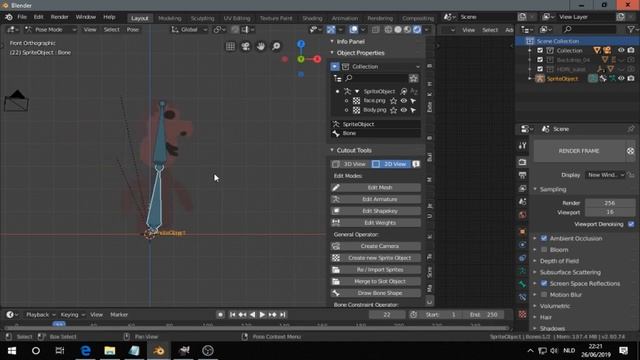The image size is (640, 360).
Task: Collapse the Cutout Tools section
Action: click(354, 150)
